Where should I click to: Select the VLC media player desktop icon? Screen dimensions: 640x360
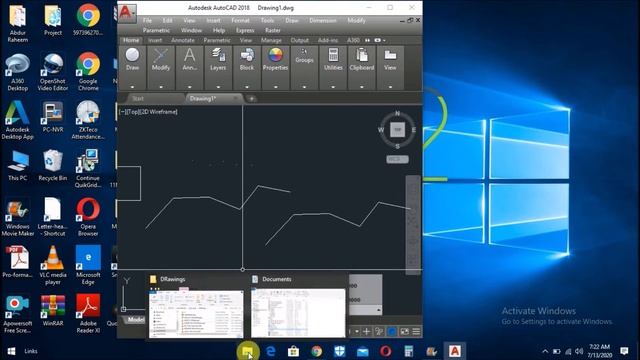click(53, 265)
